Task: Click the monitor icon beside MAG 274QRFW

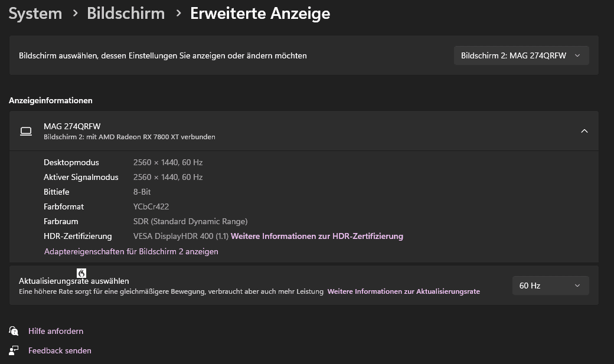Action: coord(26,131)
